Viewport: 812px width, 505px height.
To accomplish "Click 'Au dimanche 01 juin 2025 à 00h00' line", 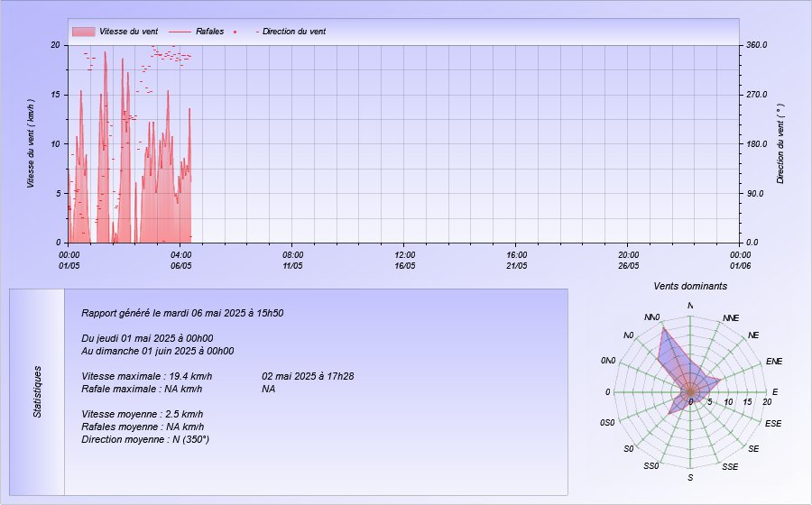I will click(157, 351).
